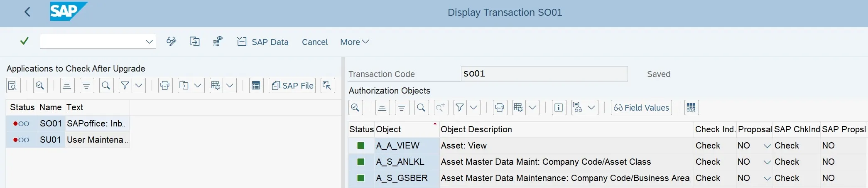Viewport: 868px width, 188px height.
Task: Click the information icon in Authorization Objects toolbar
Action: pos(559,108)
